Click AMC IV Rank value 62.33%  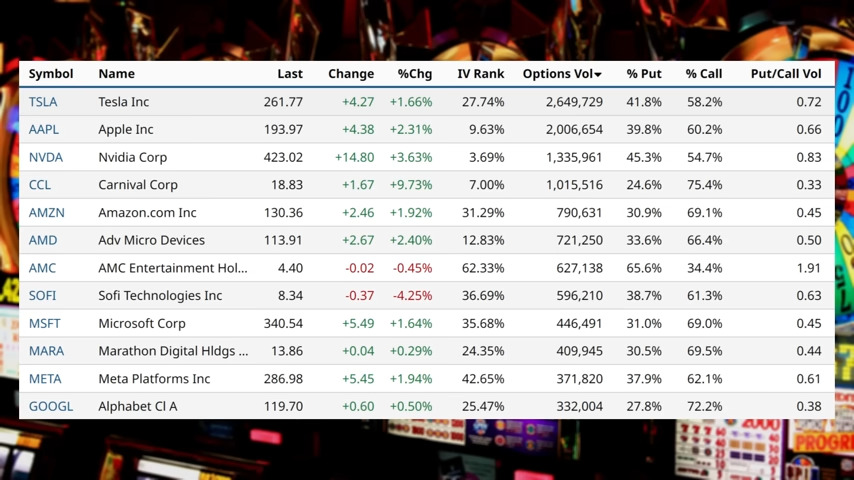[483, 268]
